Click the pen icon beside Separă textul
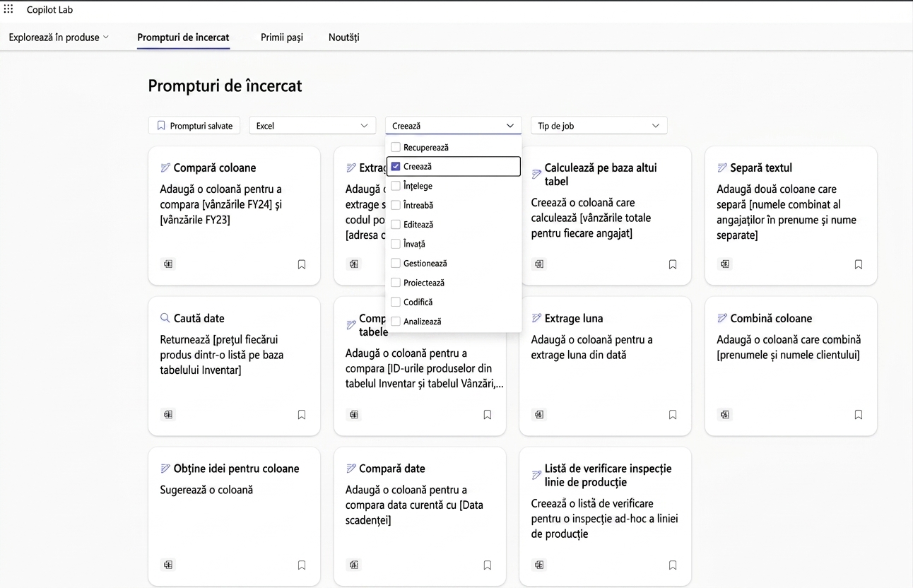This screenshot has height=588, width=913. click(x=722, y=167)
